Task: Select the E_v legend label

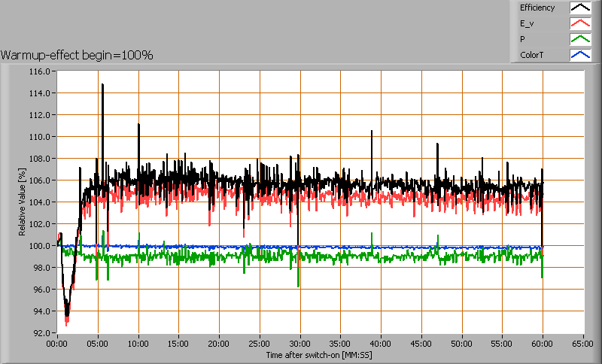Action: [527, 24]
